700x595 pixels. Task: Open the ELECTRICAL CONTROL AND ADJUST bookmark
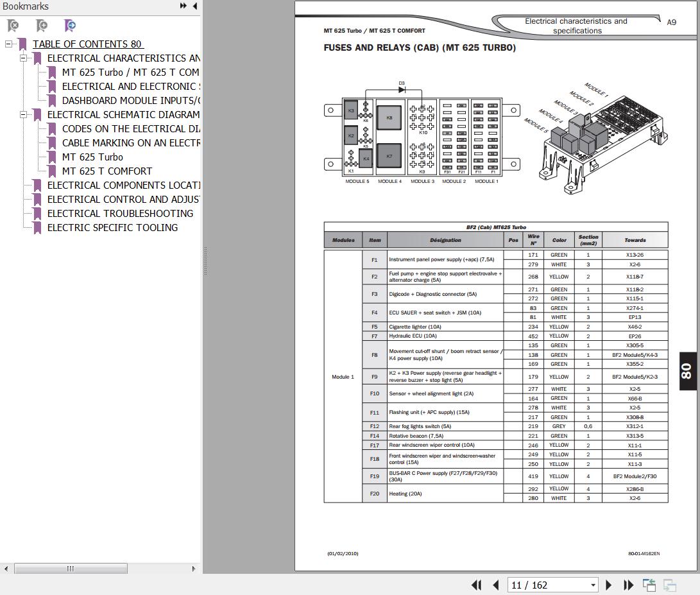tap(124, 199)
